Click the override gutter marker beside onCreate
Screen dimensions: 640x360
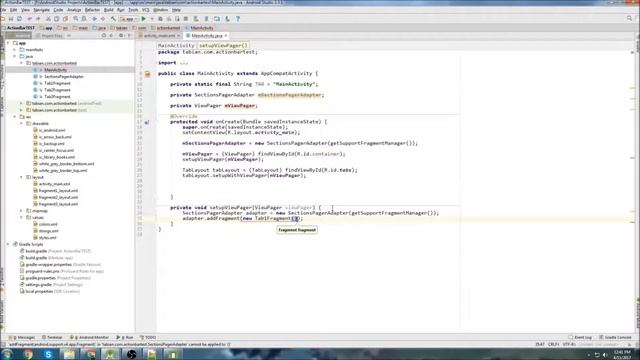[x=147, y=122]
